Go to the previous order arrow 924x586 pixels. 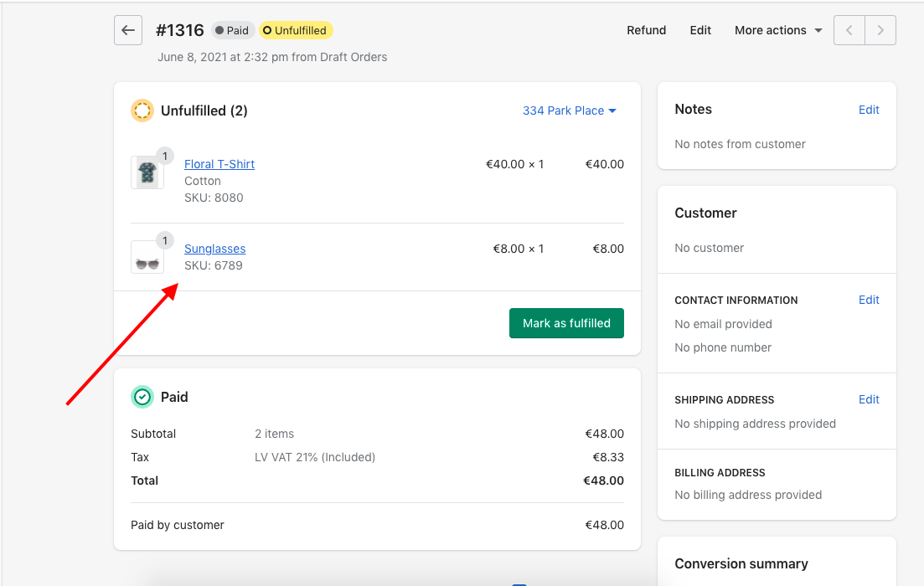tap(849, 30)
